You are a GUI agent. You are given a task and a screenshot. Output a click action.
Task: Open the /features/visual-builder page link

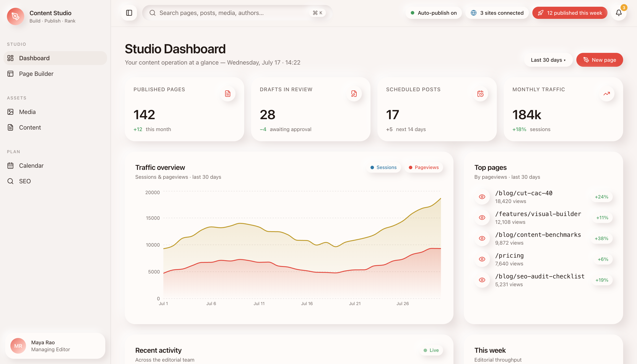[538, 214]
